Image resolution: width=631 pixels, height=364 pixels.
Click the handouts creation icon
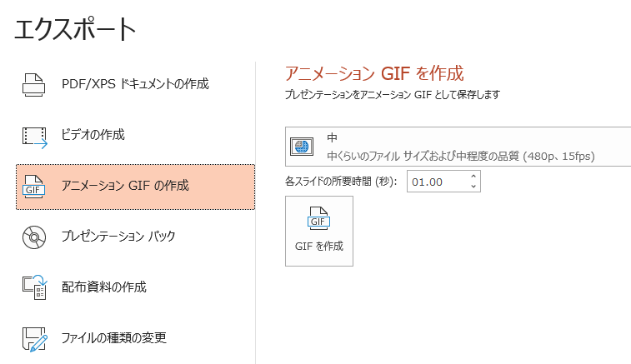point(33,288)
